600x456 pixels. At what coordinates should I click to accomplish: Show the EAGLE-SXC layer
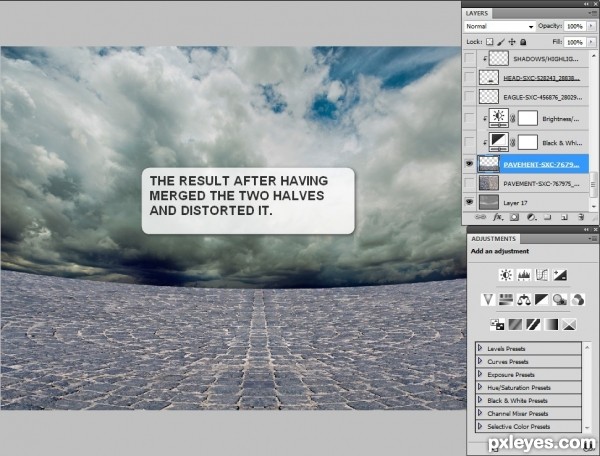(x=469, y=97)
